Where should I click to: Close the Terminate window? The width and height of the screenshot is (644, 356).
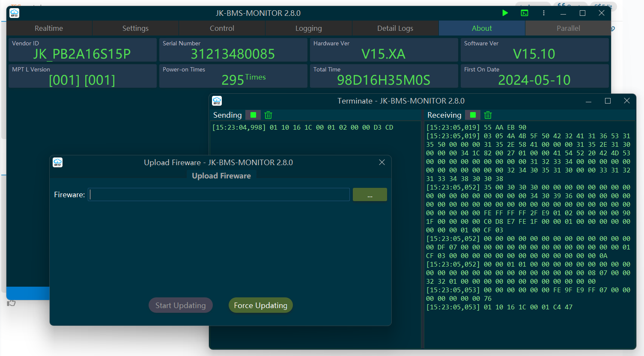click(x=627, y=101)
